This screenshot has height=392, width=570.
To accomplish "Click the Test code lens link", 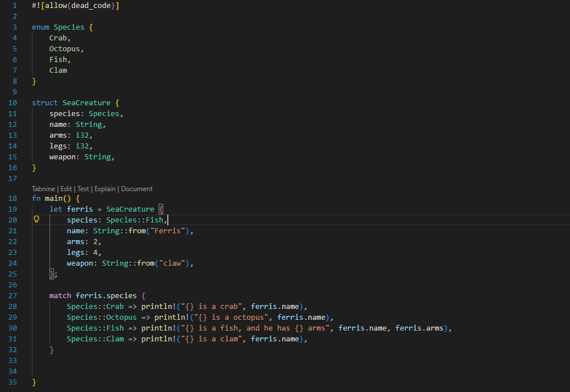I will click(x=83, y=189).
